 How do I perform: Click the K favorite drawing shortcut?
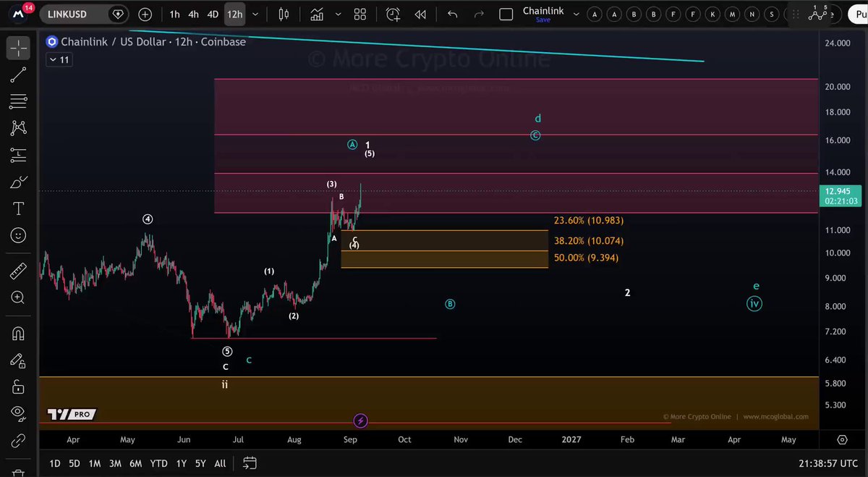[x=713, y=14]
